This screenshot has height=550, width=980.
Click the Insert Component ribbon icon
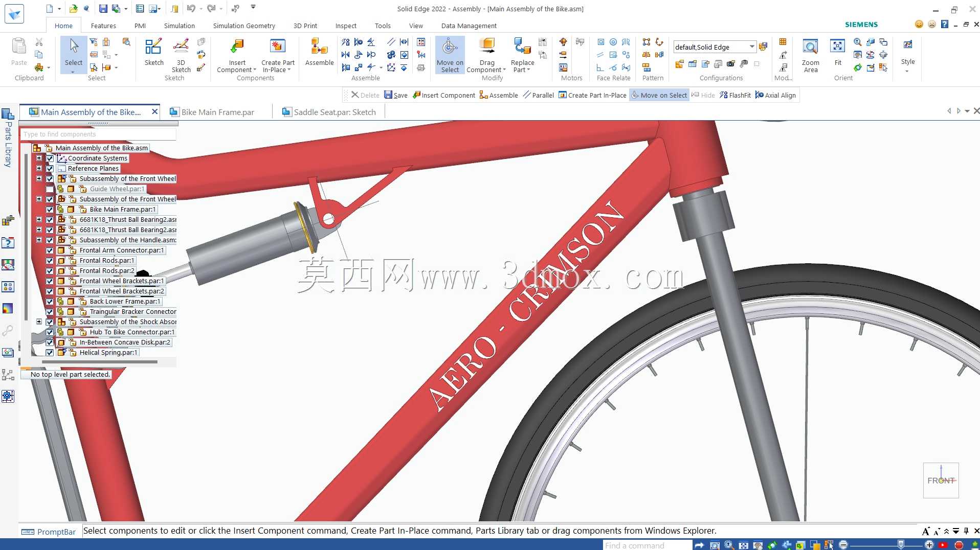coord(237,47)
